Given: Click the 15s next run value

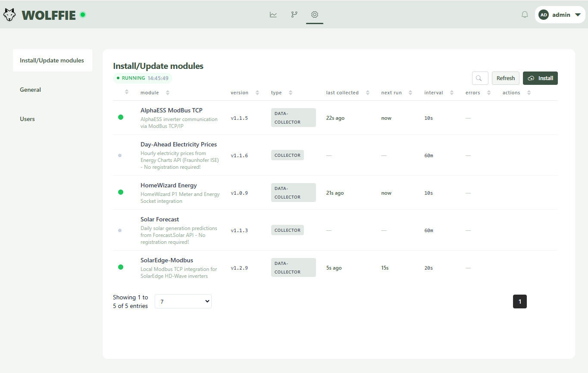Looking at the screenshot, I should tap(385, 268).
